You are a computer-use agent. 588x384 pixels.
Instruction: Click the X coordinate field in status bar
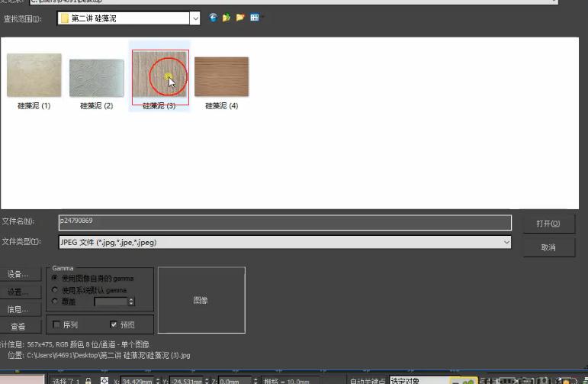[x=137, y=381]
